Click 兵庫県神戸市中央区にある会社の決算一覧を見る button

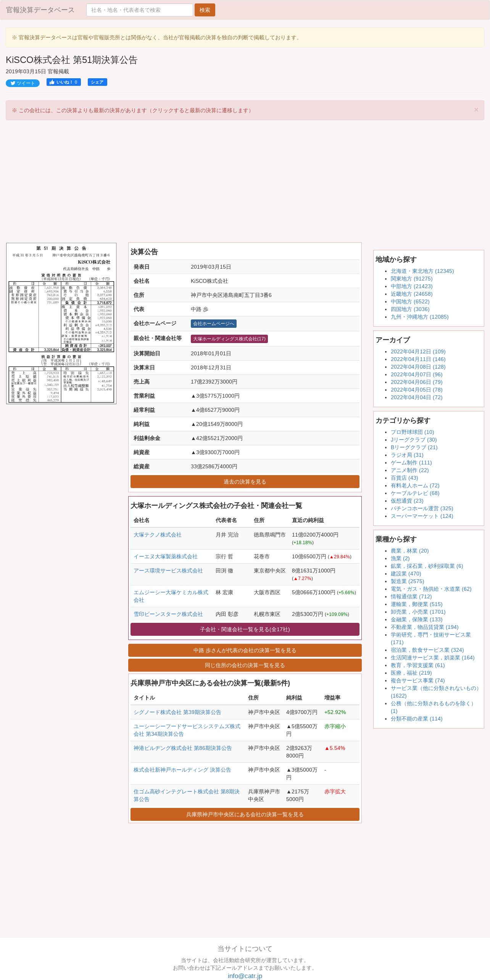(245, 814)
